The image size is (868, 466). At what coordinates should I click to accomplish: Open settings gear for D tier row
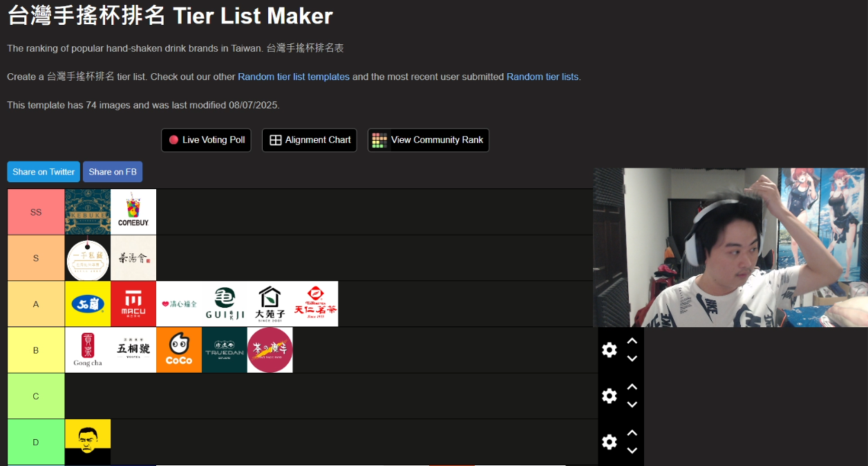point(609,442)
